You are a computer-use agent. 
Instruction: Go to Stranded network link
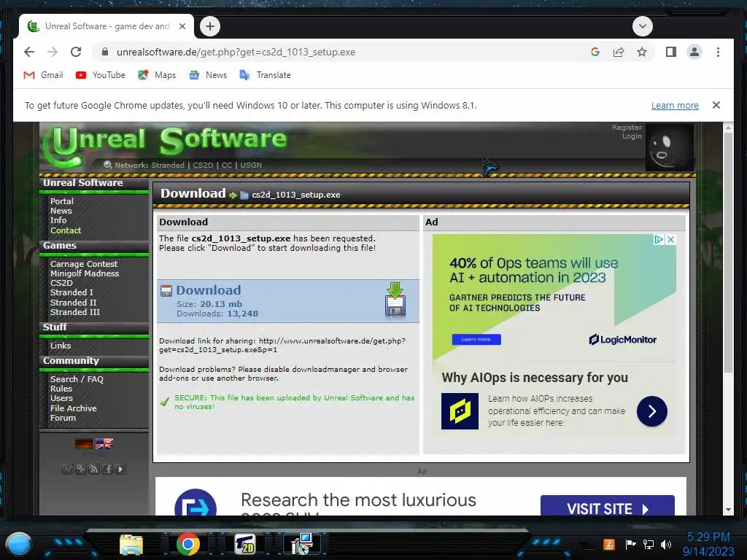(168, 165)
